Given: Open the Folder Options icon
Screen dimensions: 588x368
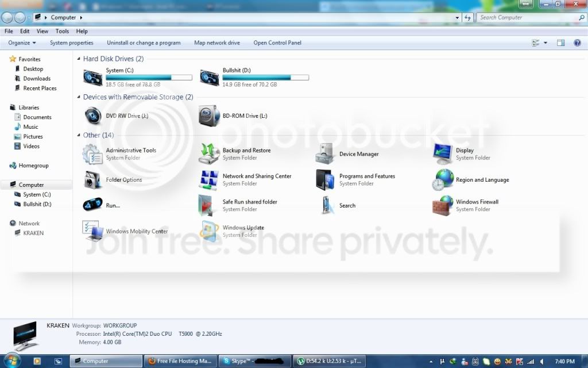Looking at the screenshot, I should click(92, 180).
